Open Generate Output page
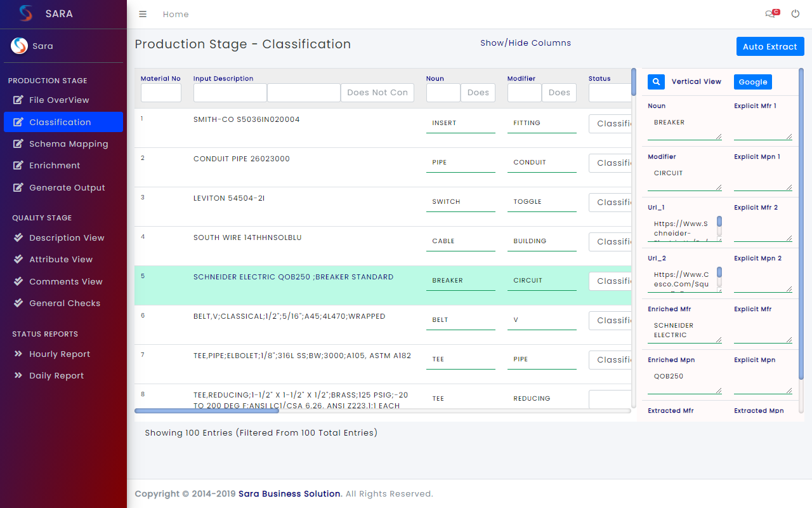The image size is (812, 508). [63, 187]
